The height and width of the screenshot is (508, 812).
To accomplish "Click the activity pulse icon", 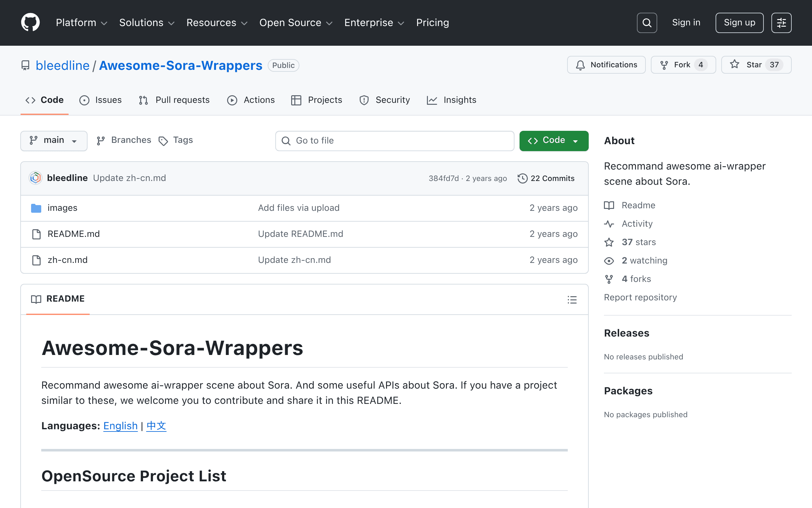I will 609,224.
